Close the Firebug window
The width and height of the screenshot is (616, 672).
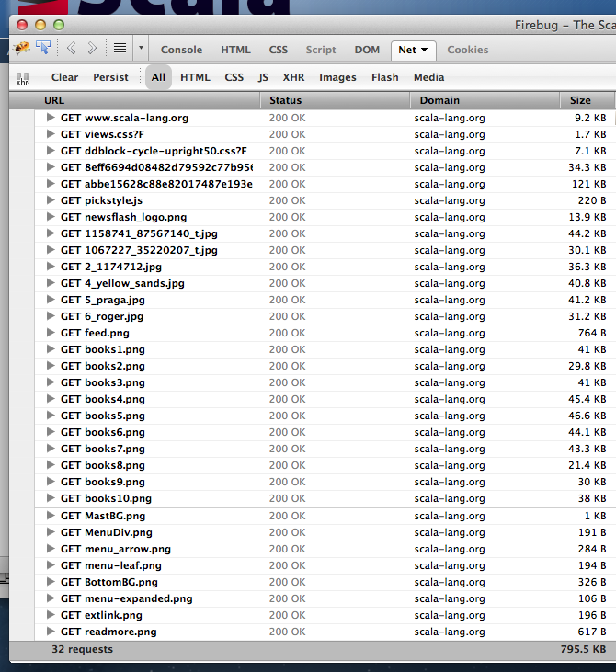click(x=22, y=25)
